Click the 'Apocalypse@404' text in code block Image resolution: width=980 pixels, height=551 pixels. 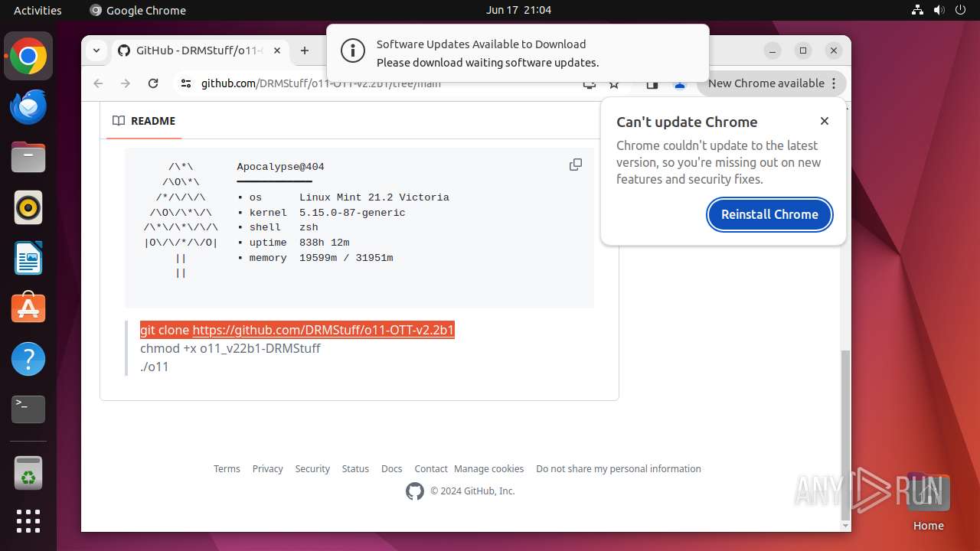[280, 167]
